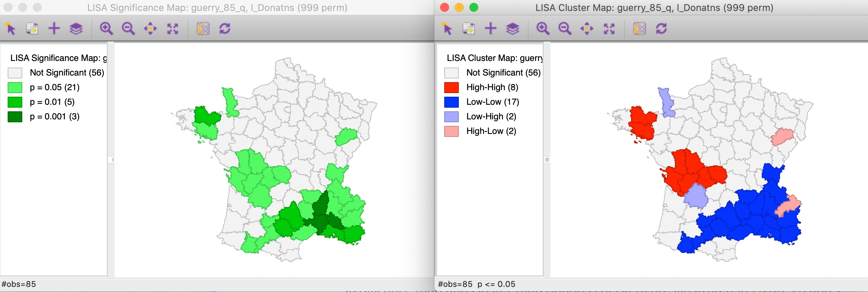The width and height of the screenshot is (868, 292).
Task: Activate Zoom In tool in Significance Map
Action: pyautogui.click(x=106, y=28)
